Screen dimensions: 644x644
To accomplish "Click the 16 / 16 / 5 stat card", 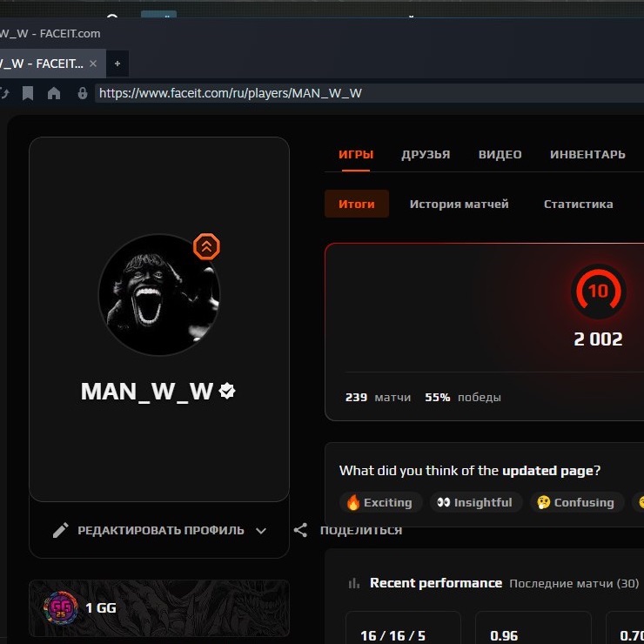I will click(x=403, y=627).
